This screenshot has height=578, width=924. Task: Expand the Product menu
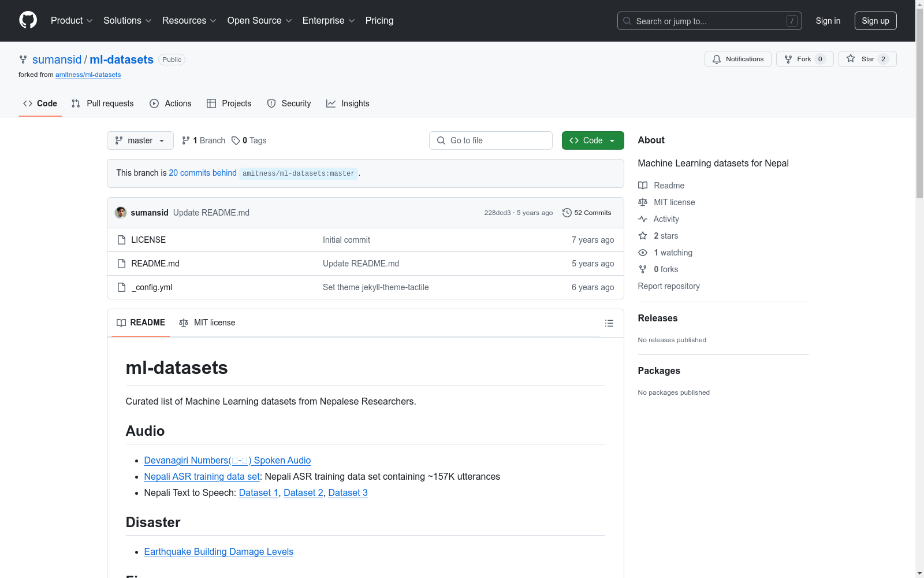click(x=72, y=20)
